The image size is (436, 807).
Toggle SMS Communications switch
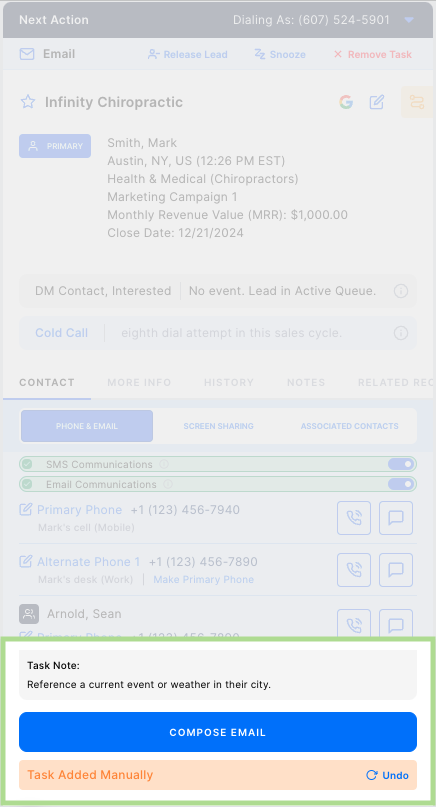pos(401,464)
